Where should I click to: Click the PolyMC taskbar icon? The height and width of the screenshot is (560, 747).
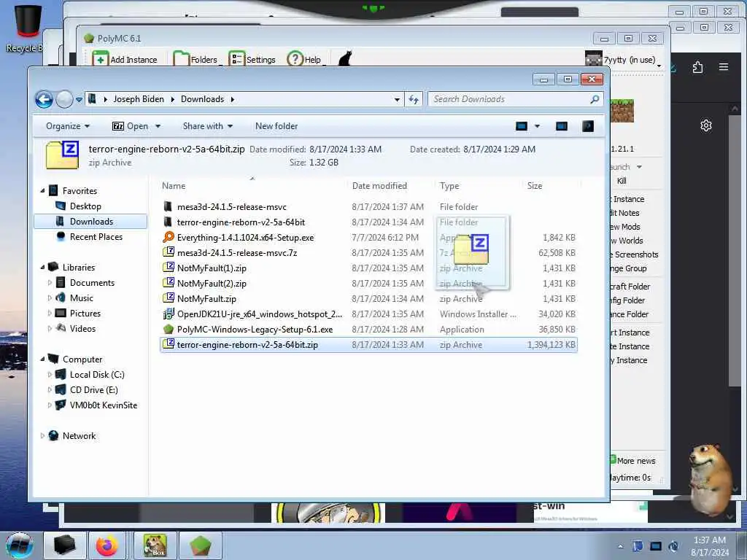pyautogui.click(x=201, y=545)
